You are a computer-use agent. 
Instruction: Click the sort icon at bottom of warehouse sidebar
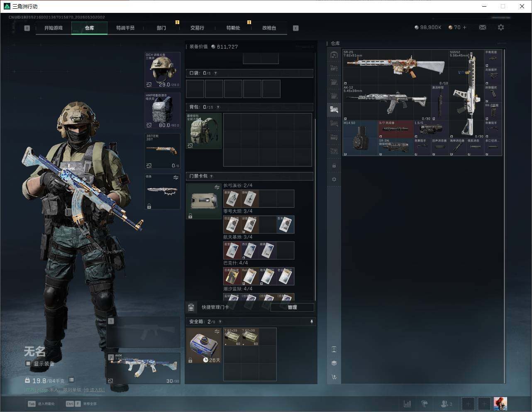tap(334, 377)
